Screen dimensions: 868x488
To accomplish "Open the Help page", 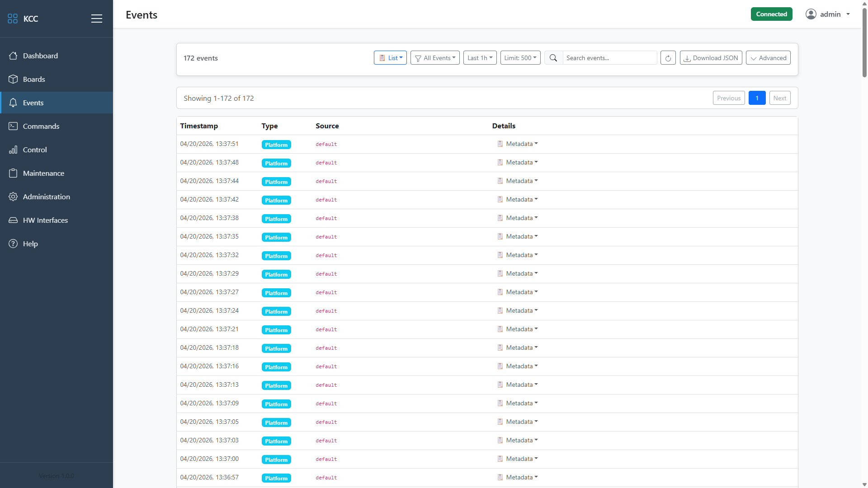I will pos(30,244).
